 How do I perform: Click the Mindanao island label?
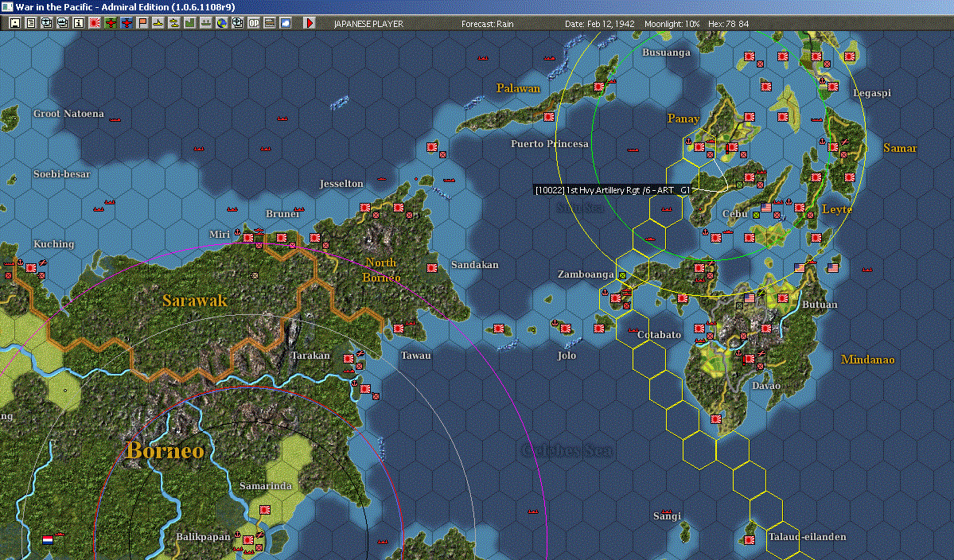[867, 360]
